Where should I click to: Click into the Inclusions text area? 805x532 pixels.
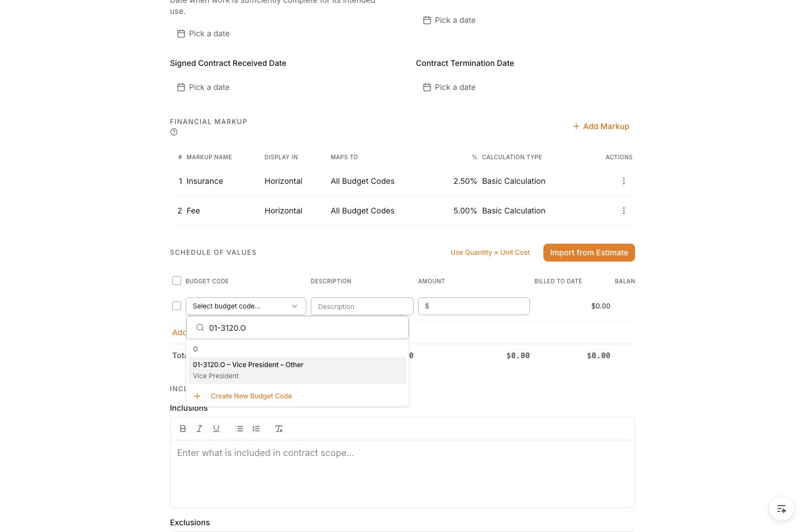point(402,474)
